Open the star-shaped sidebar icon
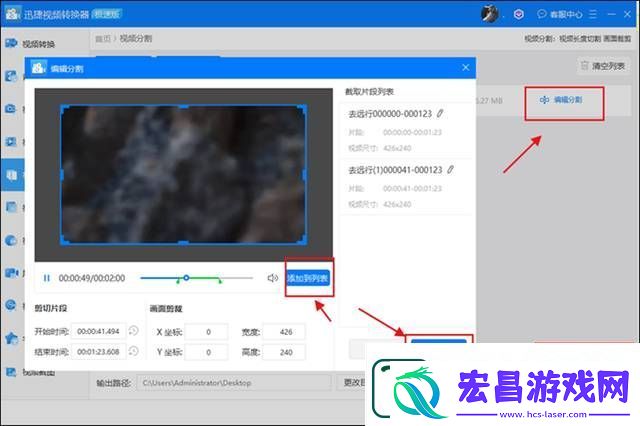This screenshot has height=426, width=640. pos(11,338)
